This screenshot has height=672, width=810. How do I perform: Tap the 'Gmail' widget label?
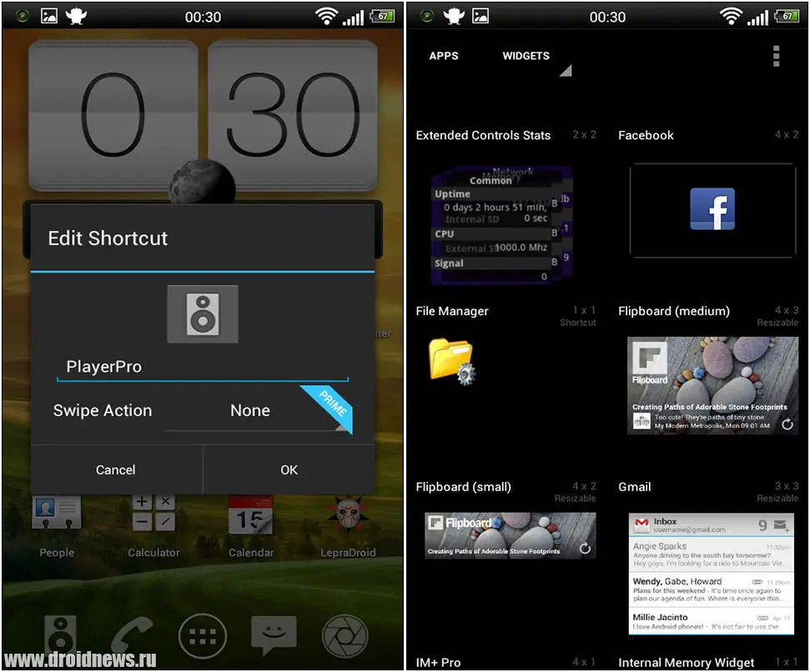point(634,487)
